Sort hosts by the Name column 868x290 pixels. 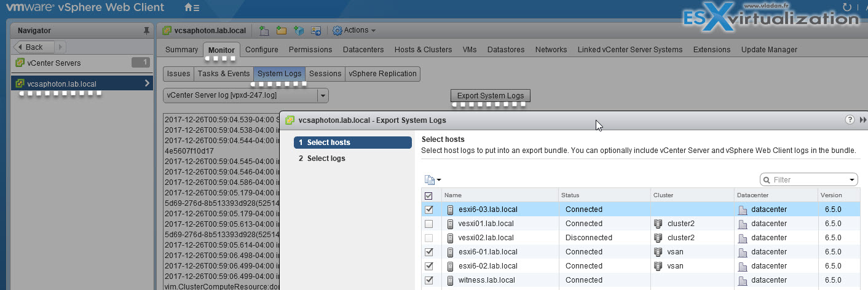point(499,195)
